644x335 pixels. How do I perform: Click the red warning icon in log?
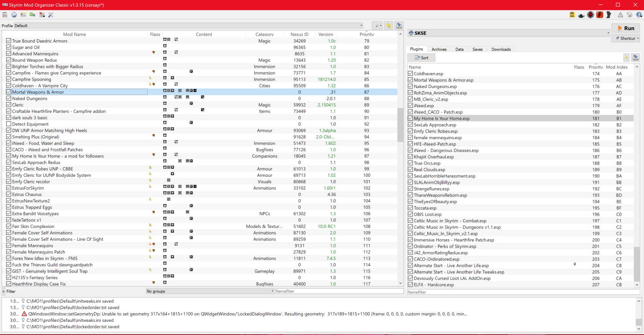click(x=24, y=314)
